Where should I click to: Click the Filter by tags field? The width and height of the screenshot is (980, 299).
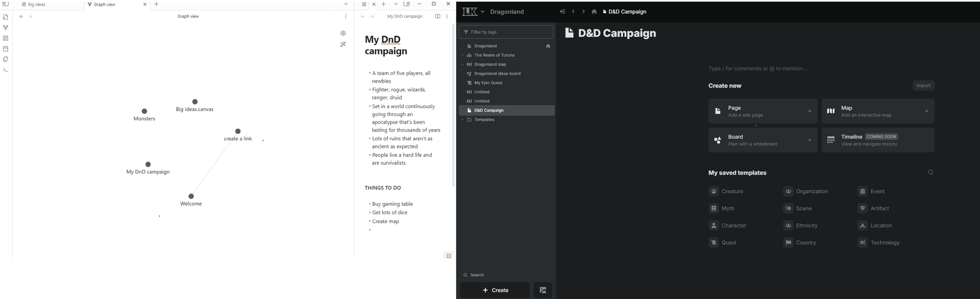pyautogui.click(x=506, y=32)
